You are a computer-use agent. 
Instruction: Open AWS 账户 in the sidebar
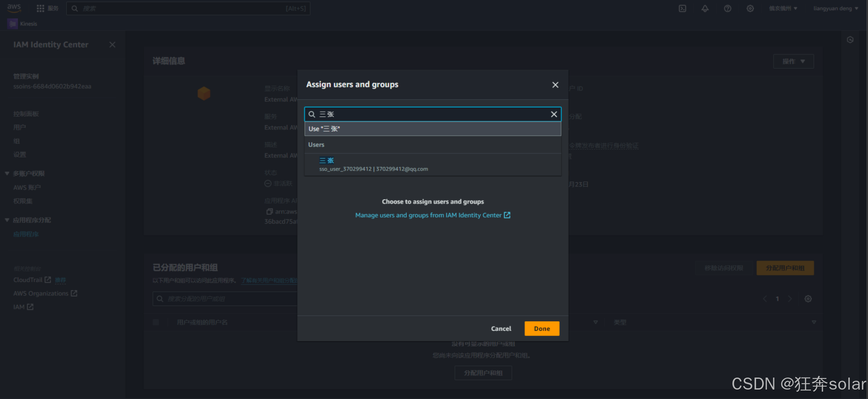[27, 187]
